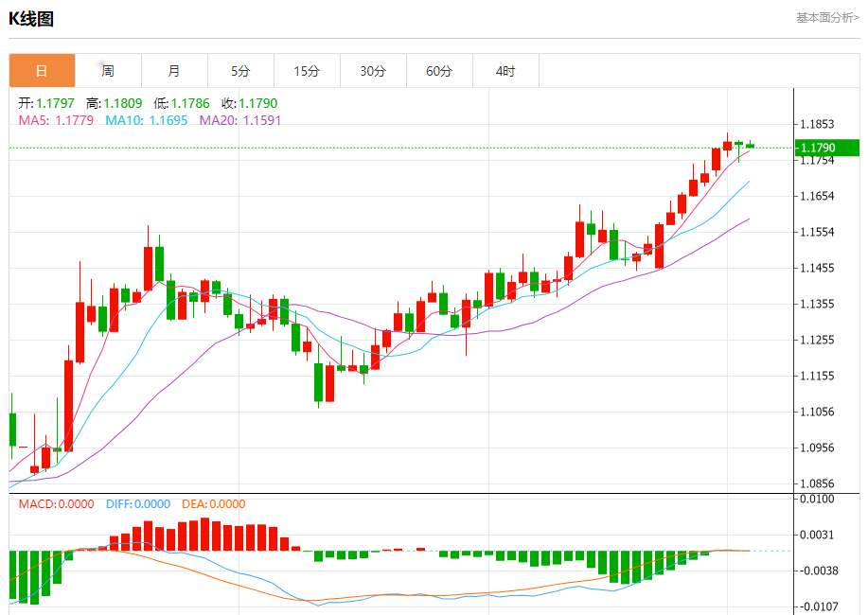Click the 1.0956 price axis label
Image resolution: width=868 pixels, height=615 pixels.
coord(817,448)
